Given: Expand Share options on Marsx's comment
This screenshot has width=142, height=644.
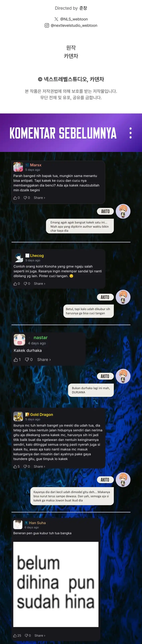Looking at the screenshot, I should coord(39,198).
